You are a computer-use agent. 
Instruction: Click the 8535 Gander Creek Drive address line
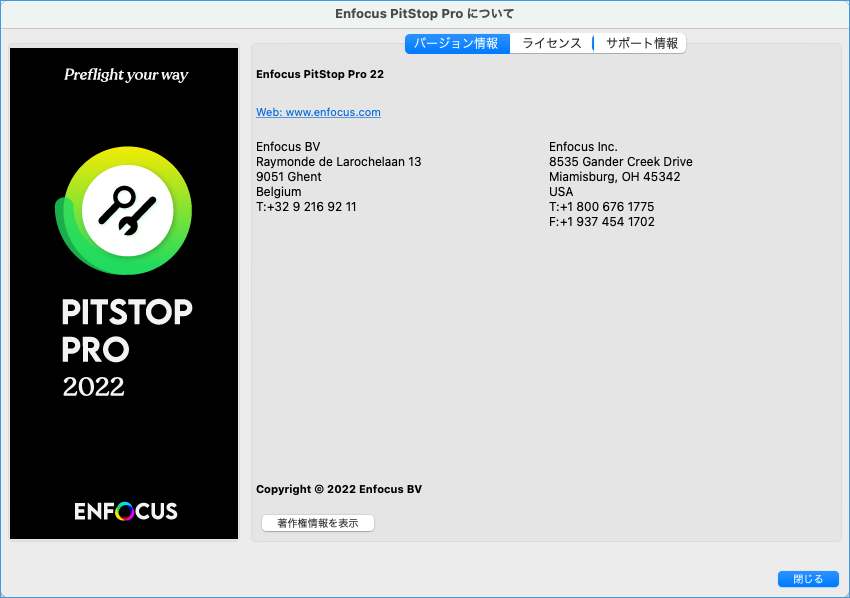pos(621,162)
